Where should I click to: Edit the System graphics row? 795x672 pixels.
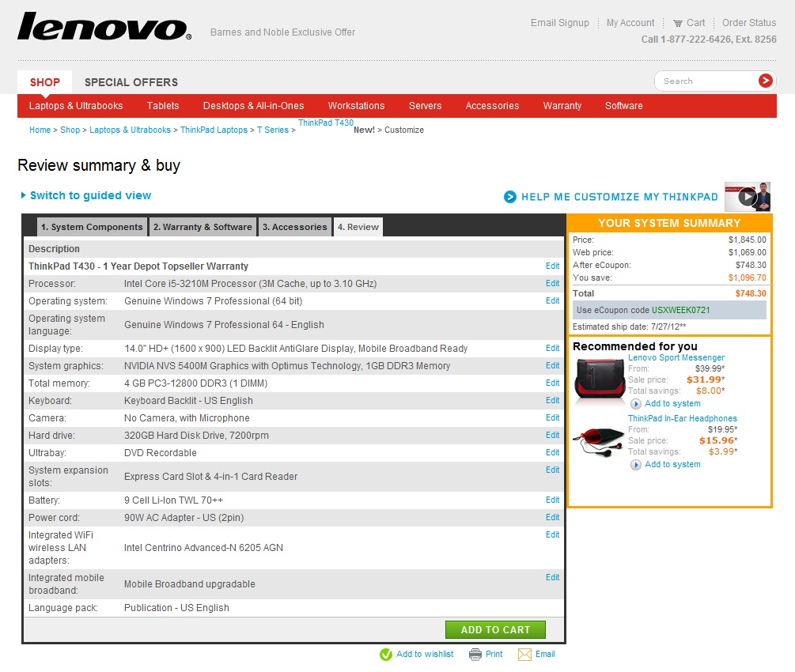pyautogui.click(x=553, y=365)
